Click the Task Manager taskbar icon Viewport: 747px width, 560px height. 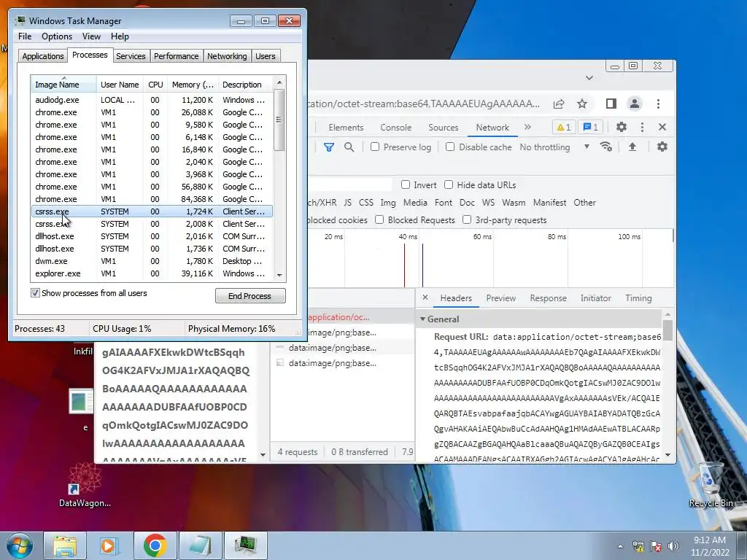(x=246, y=545)
